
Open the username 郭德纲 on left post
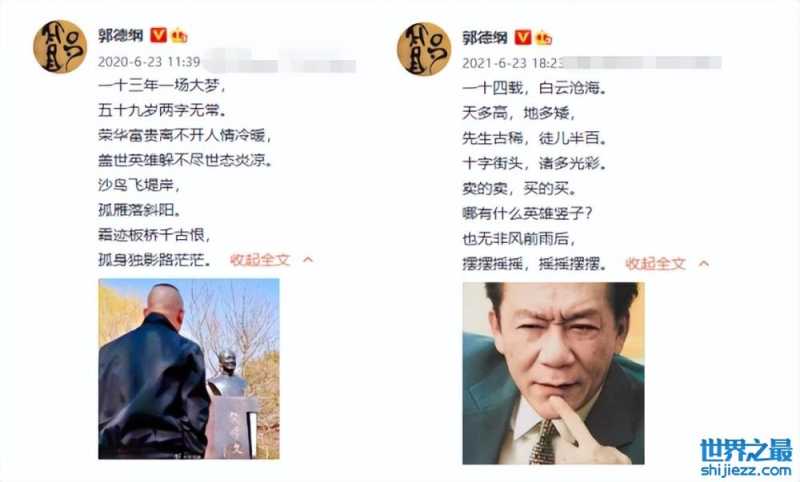tap(121, 35)
